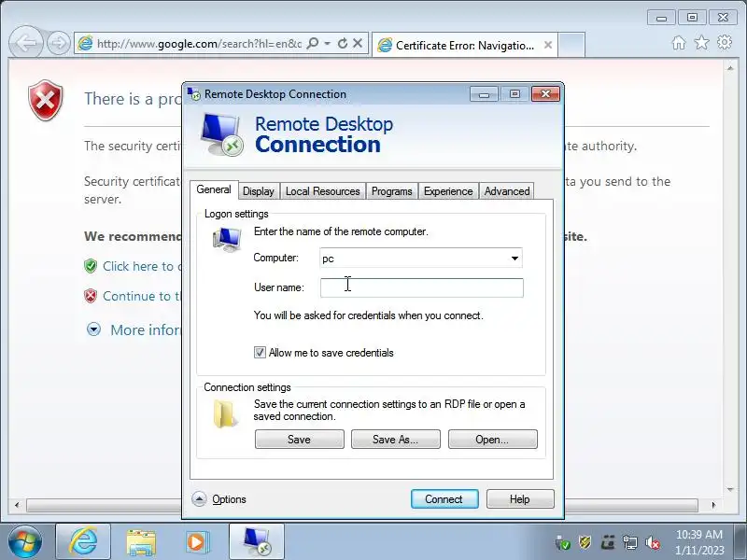Switch to the General tab
The image size is (747, 560).
point(214,189)
